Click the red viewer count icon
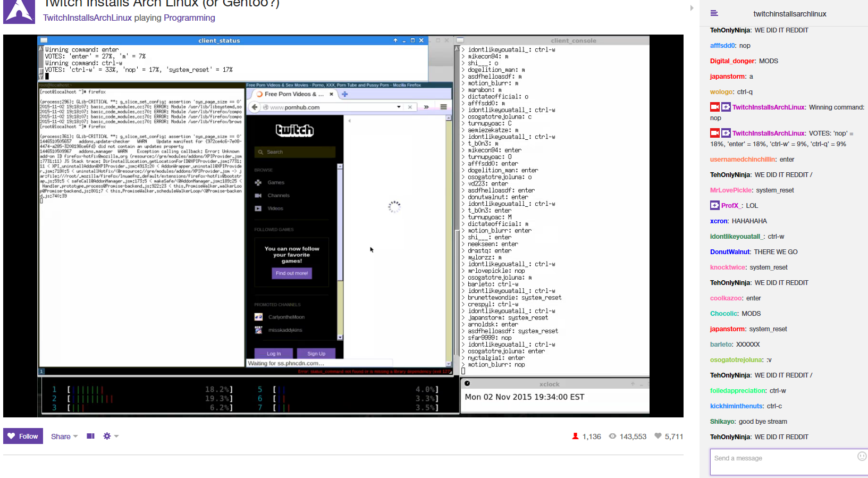This screenshot has height=478, width=868. (575, 436)
